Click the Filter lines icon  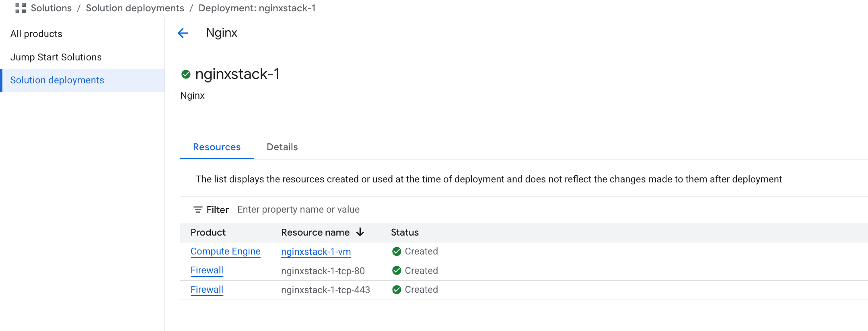198,210
